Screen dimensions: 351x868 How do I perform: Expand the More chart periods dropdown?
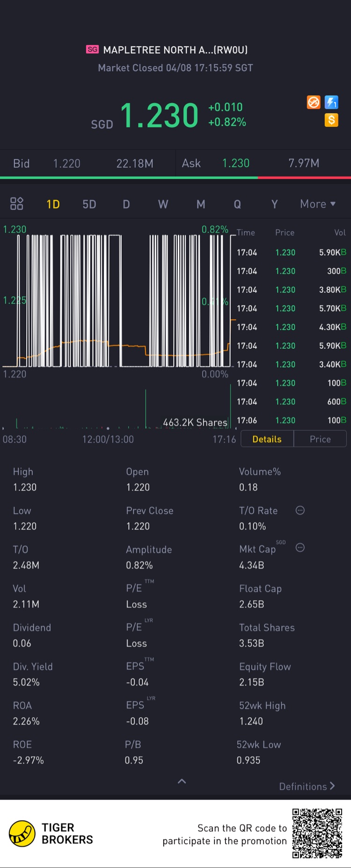pyautogui.click(x=318, y=204)
